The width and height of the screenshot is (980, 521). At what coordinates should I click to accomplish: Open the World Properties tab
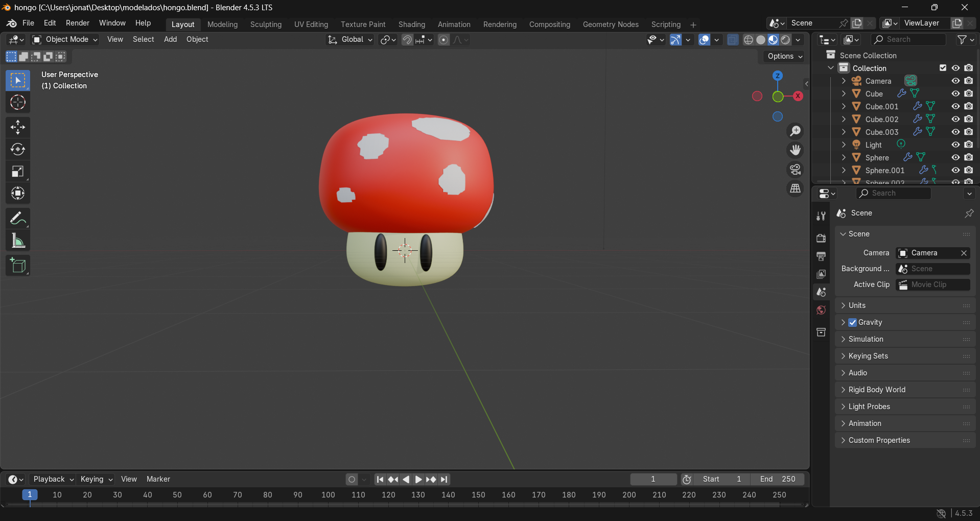pyautogui.click(x=820, y=310)
